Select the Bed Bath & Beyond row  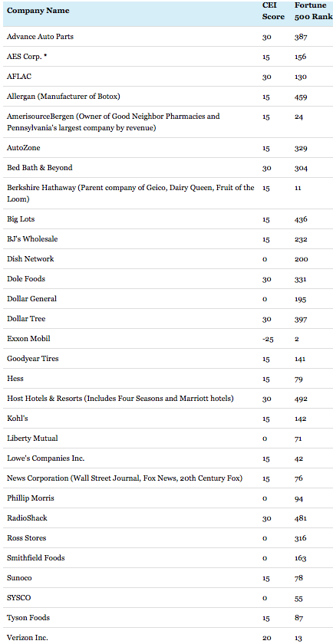point(166,168)
